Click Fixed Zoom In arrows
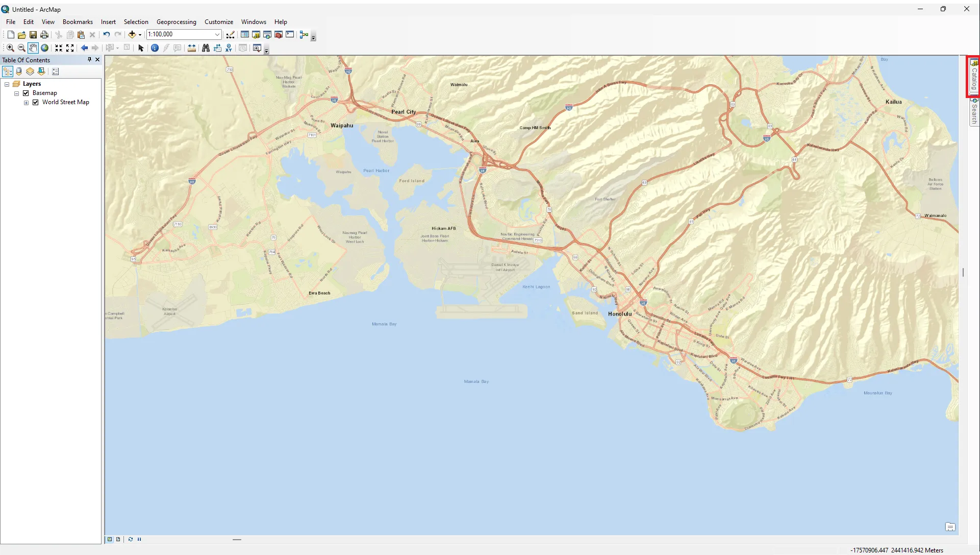980x555 pixels. 59,48
